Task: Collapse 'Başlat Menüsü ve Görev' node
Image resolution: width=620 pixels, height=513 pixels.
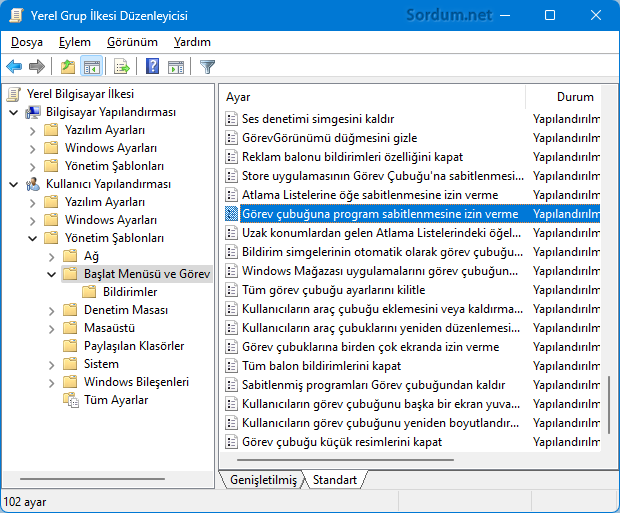Action: tap(52, 274)
